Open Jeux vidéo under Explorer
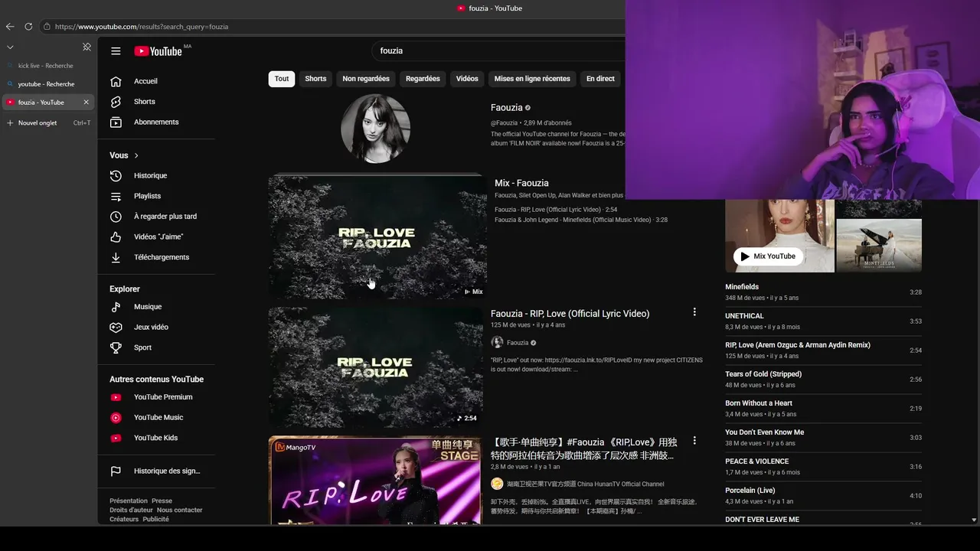This screenshot has width=980, height=551. click(x=151, y=328)
